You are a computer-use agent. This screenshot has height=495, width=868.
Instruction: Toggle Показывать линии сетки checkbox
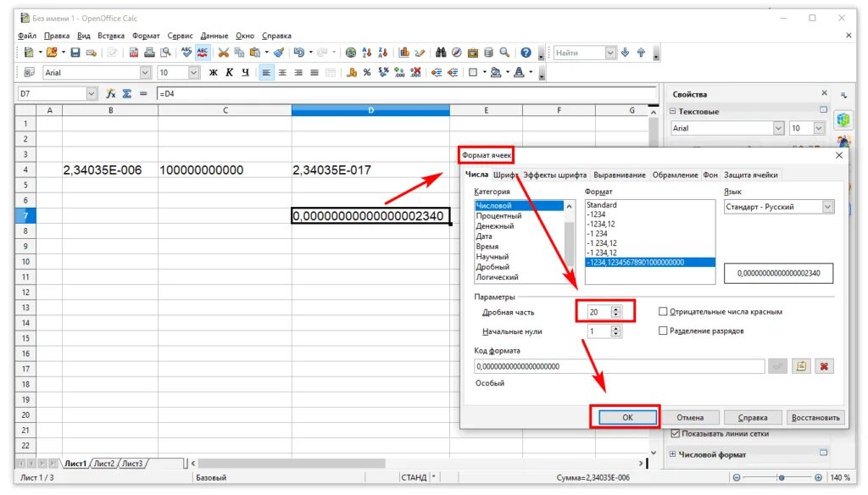pos(675,433)
